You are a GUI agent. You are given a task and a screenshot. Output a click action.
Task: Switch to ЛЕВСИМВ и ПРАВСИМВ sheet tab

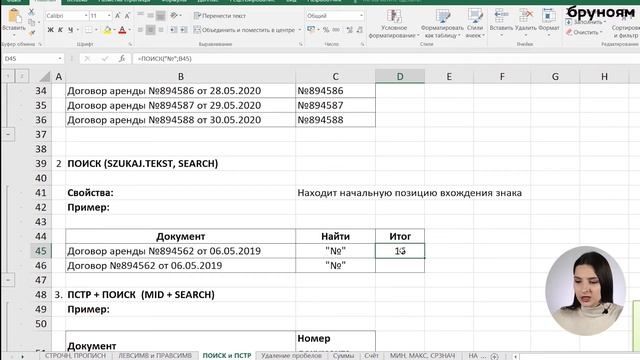[x=155, y=356]
